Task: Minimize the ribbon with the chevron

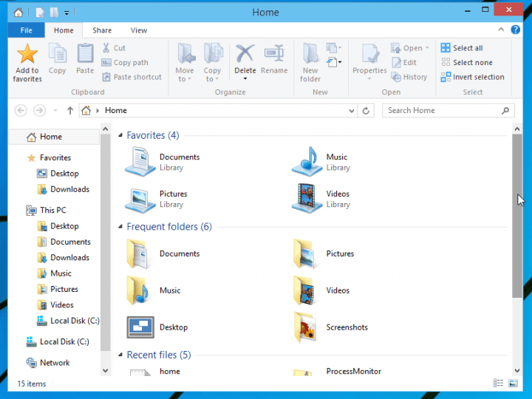Action: pos(501,30)
